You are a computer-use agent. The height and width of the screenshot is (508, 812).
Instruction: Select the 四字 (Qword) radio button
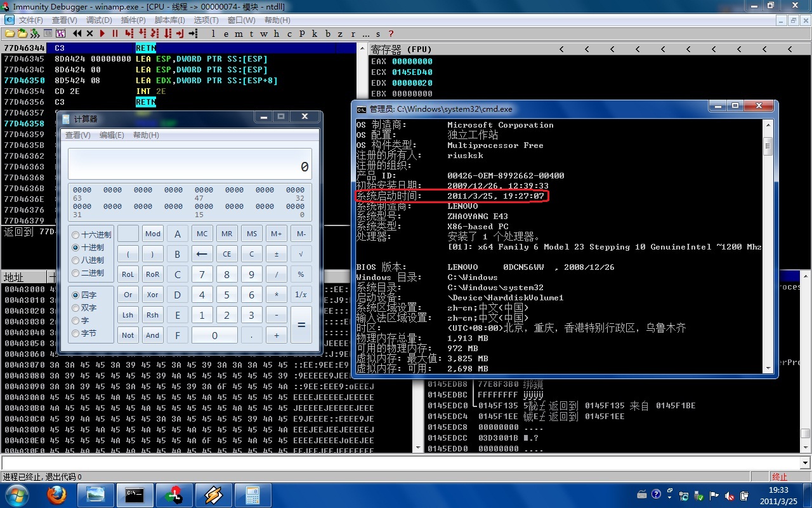[84, 295]
